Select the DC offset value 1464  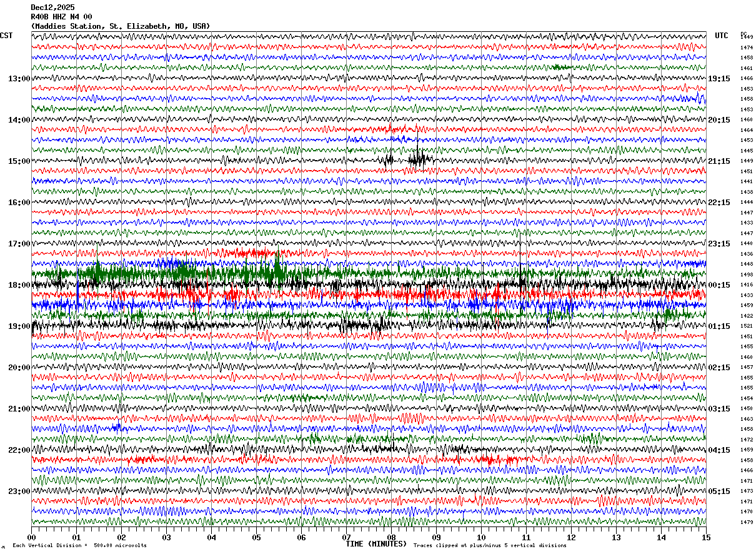pyautogui.click(x=747, y=130)
